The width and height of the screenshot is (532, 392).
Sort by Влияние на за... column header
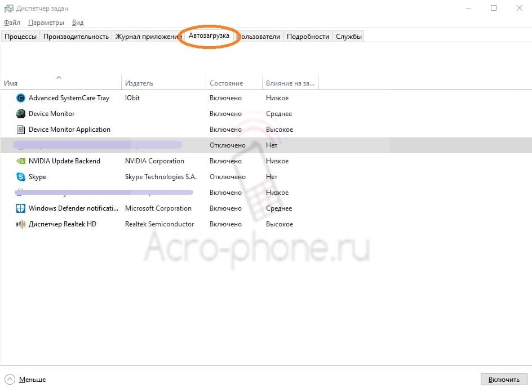coord(290,83)
